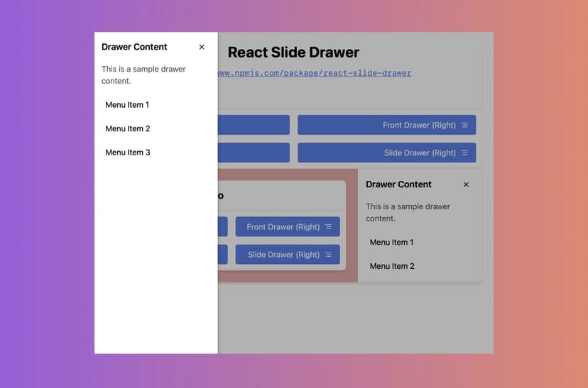588x388 pixels.
Task: Click the nested demo Slide Drawer (Right) button
Action: 288,255
